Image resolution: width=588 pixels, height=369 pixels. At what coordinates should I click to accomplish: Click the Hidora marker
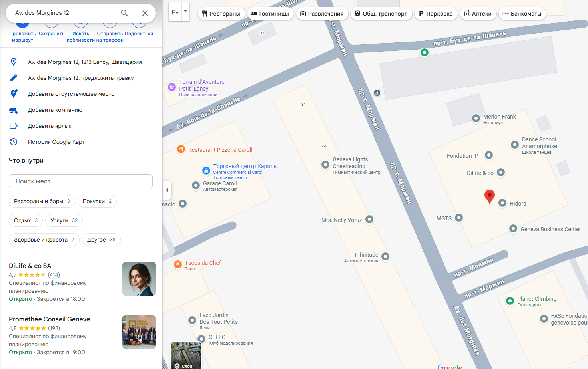pyautogui.click(x=502, y=202)
